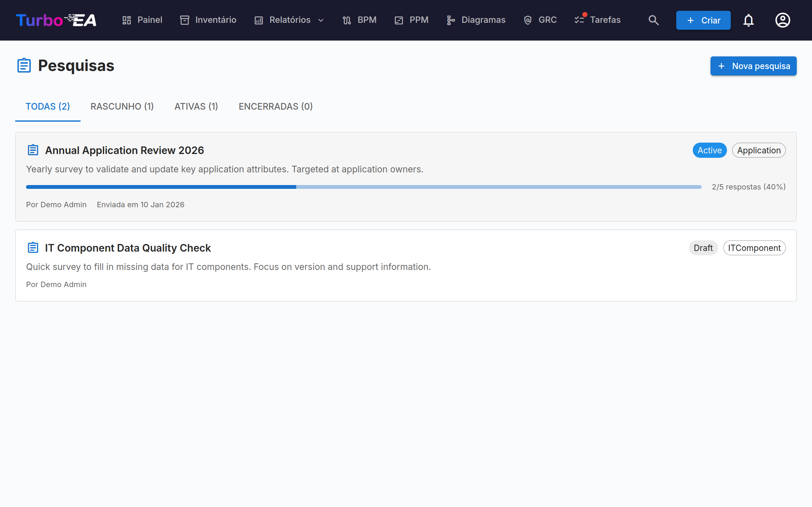Open the user account avatar
Screen dimensions: 812x507
coord(783,20)
